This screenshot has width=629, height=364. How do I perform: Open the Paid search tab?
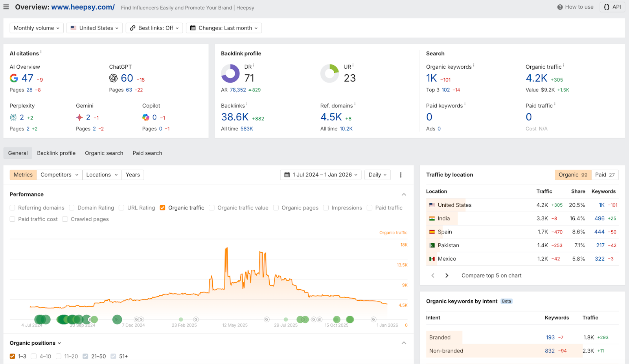147,153
